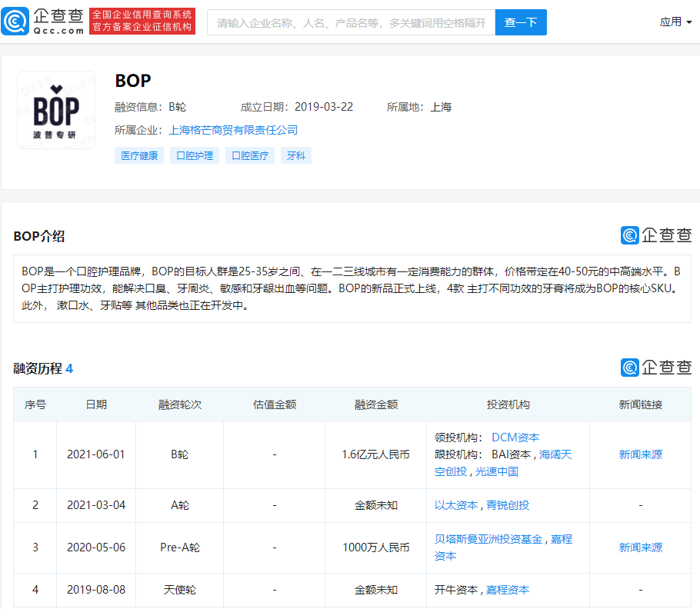This screenshot has width=700, height=609.
Task: Click the 查一下 search button
Action: (521, 22)
